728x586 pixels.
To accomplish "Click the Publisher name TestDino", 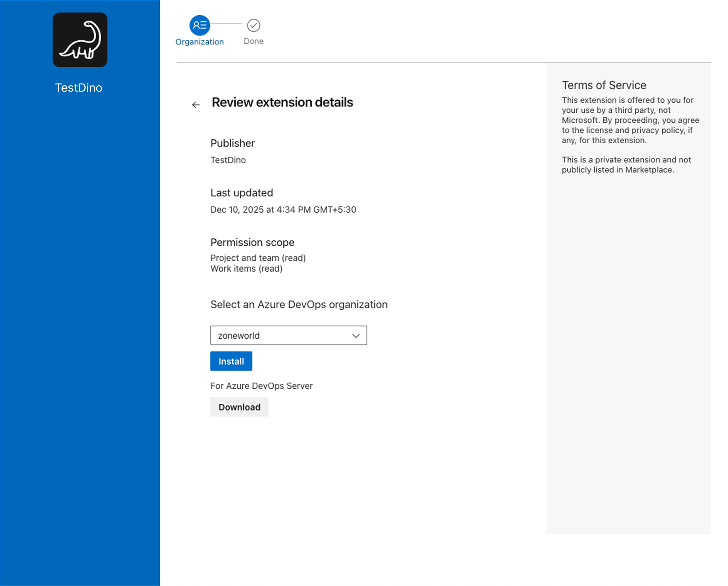I will click(x=228, y=160).
